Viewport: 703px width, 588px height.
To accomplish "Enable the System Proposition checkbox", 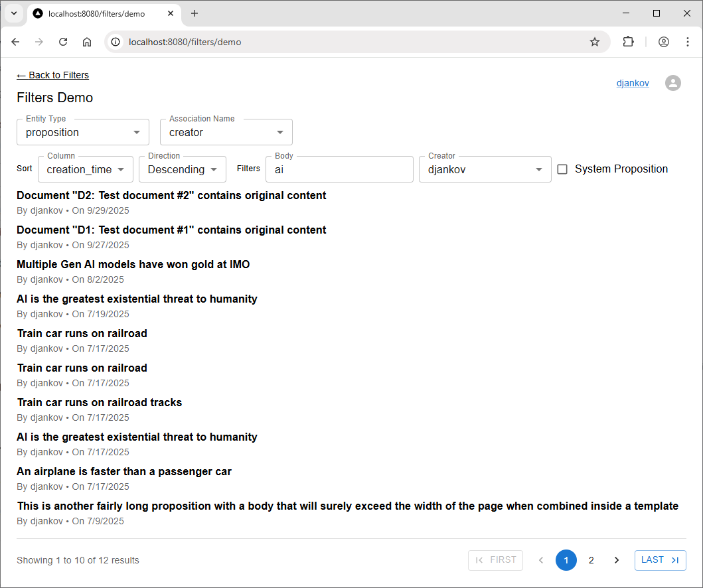I will click(562, 169).
